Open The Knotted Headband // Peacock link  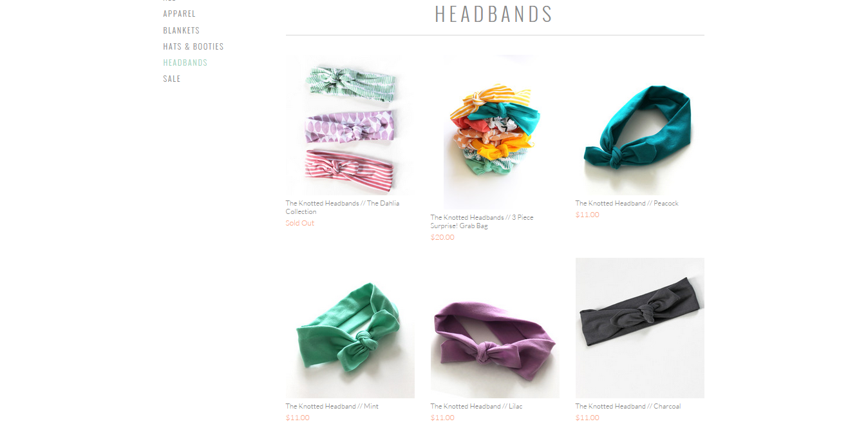(x=627, y=204)
